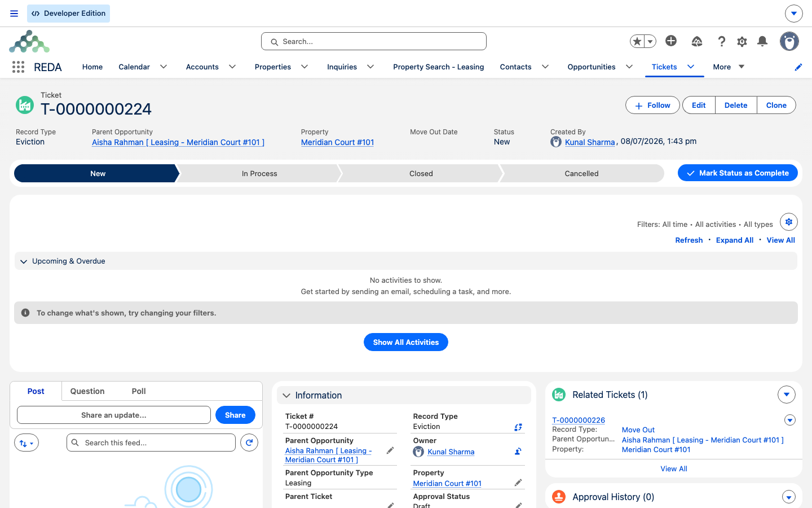Image resolution: width=812 pixels, height=508 pixels.
Task: Collapse the Upcoming & Overdue section
Action: [24, 261]
